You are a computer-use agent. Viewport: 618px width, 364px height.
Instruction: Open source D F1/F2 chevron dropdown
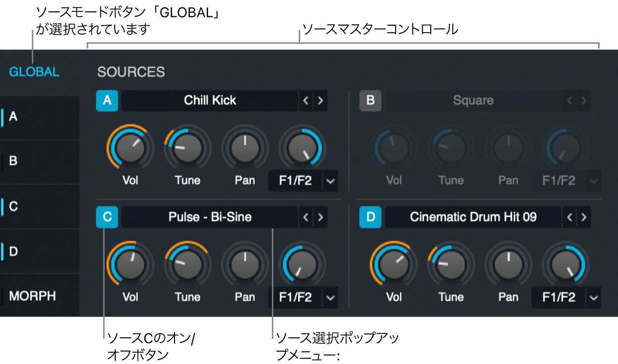pyautogui.click(x=594, y=297)
